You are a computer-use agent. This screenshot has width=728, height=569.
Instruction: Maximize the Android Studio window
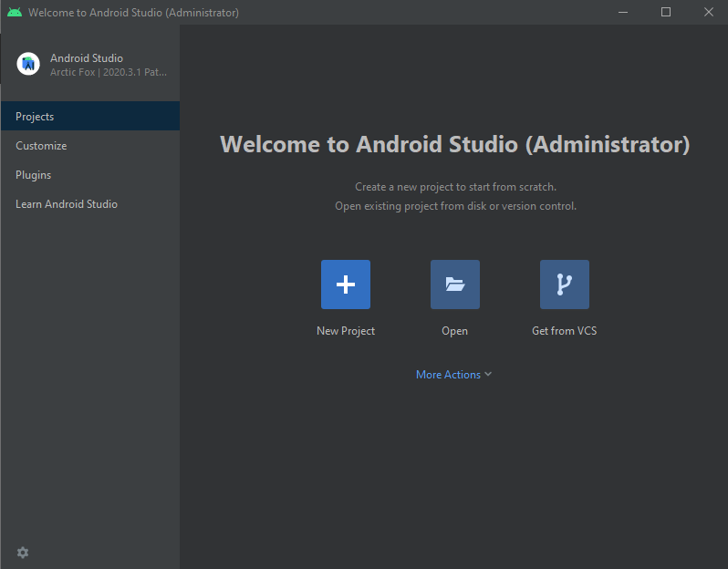(x=666, y=12)
